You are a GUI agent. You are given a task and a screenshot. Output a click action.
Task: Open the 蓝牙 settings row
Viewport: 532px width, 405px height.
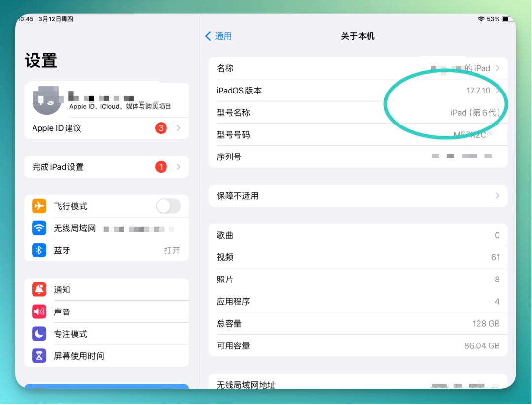coord(106,250)
